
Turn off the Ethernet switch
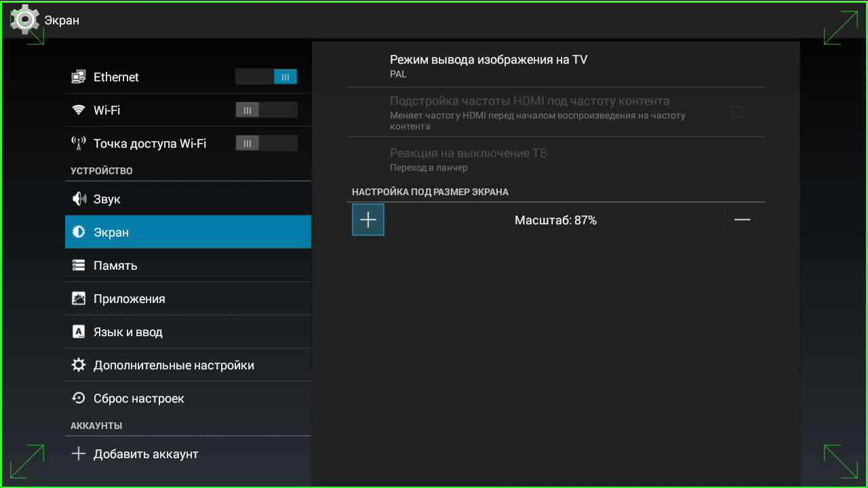point(266,77)
